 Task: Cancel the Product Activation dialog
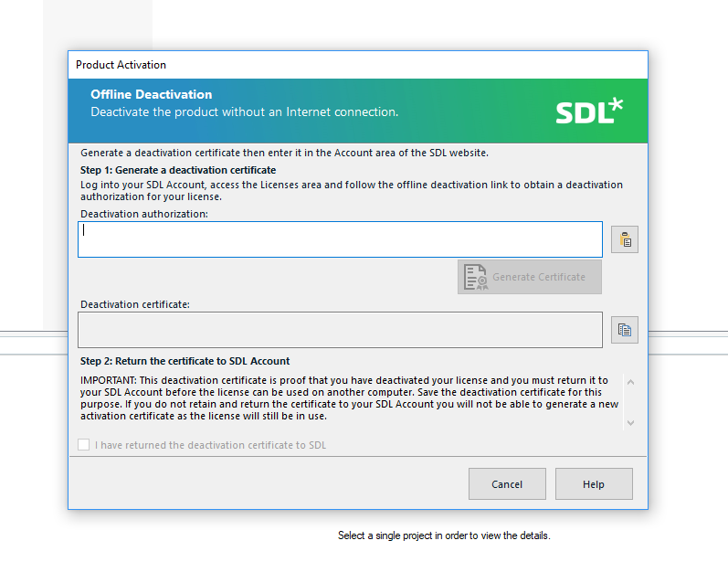tap(507, 484)
